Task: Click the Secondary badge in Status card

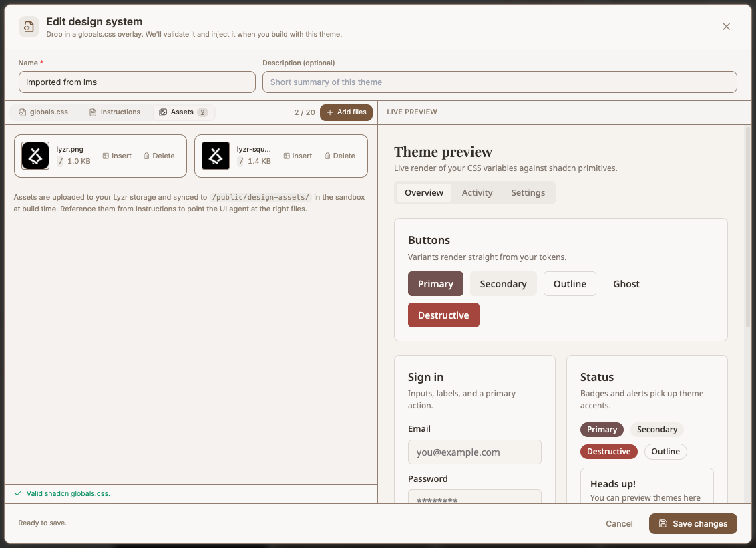Action: [656, 429]
